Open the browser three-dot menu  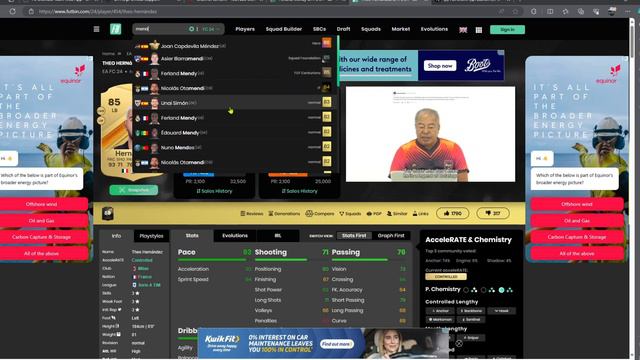[628, 11]
